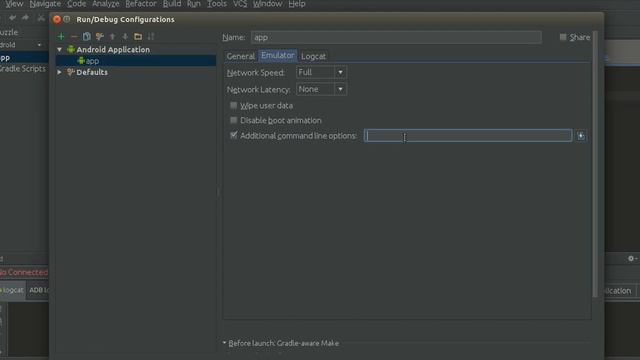
Task: Switch to Logcat tab in dialog
Action: 313,56
